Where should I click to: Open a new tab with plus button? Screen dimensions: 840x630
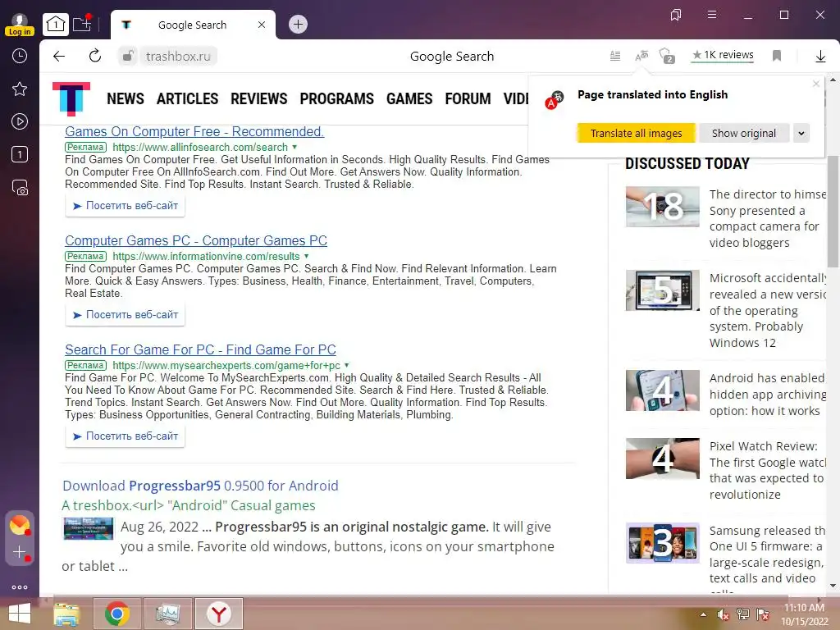tap(298, 24)
